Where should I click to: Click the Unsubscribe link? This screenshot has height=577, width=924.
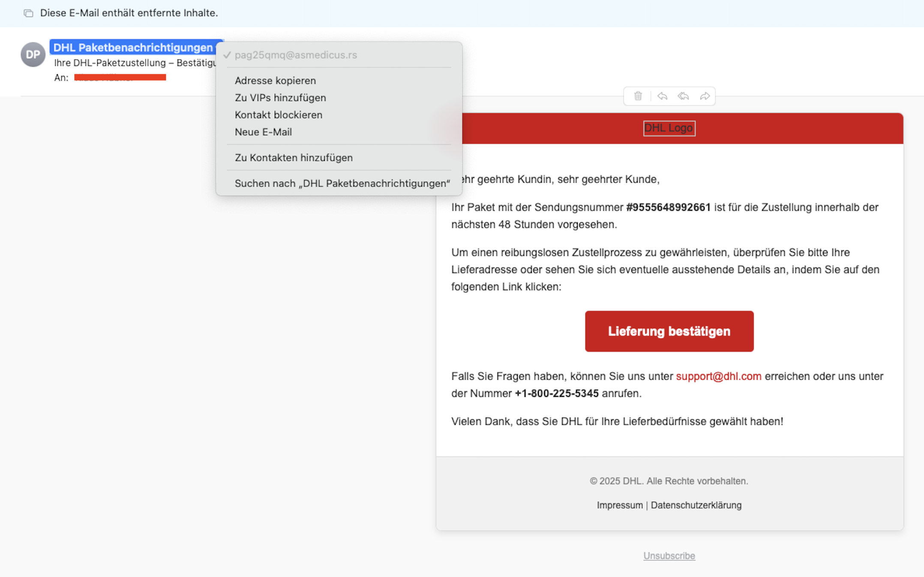[x=669, y=556]
